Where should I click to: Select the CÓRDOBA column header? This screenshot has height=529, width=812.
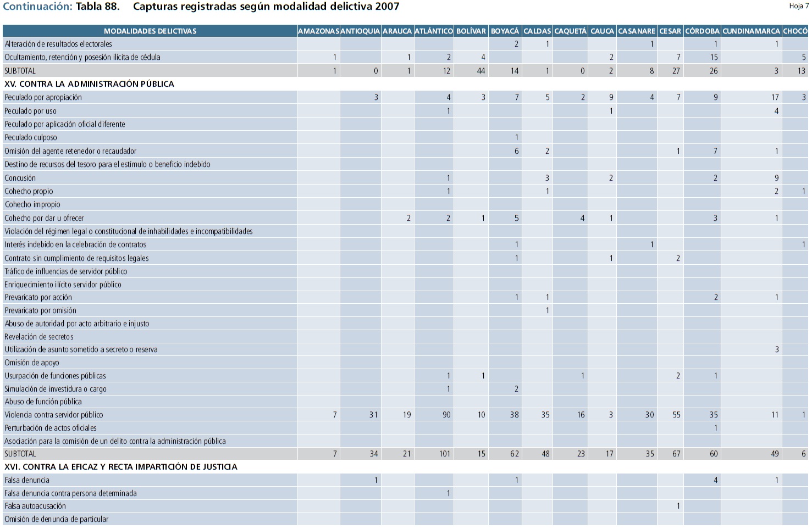(x=702, y=31)
